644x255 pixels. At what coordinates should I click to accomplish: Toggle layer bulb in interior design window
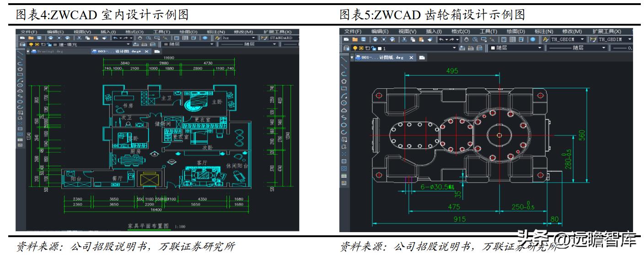pos(31,44)
